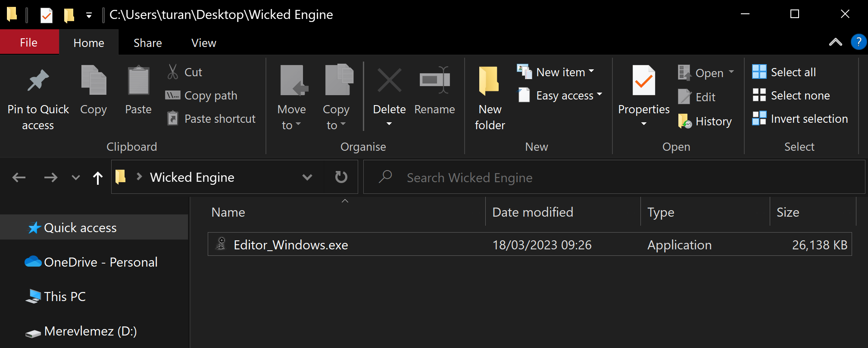Click the 26,138 KB size cell

[x=820, y=245]
